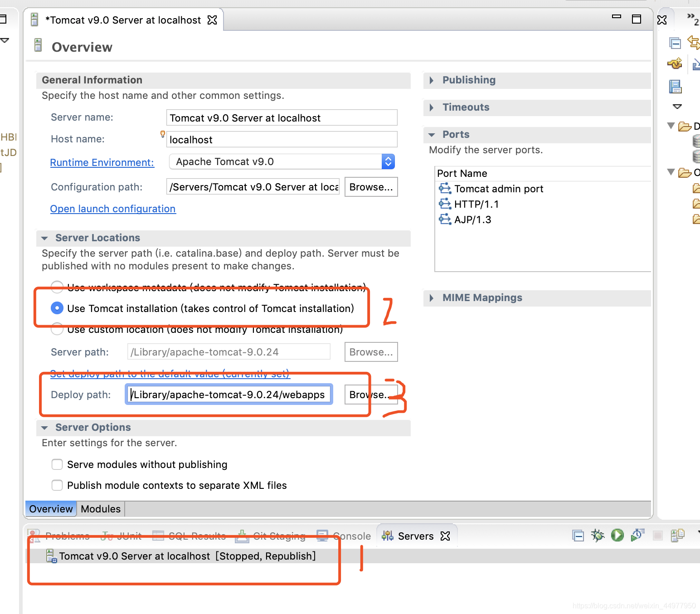The width and height of the screenshot is (700, 614).
Task: Select the Servers view tab
Action: [x=416, y=536]
